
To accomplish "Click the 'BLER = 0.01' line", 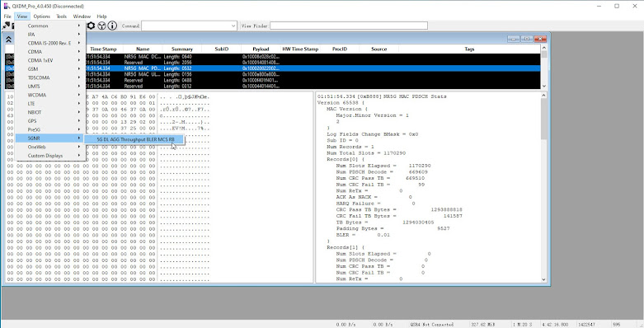I will pos(363,235).
